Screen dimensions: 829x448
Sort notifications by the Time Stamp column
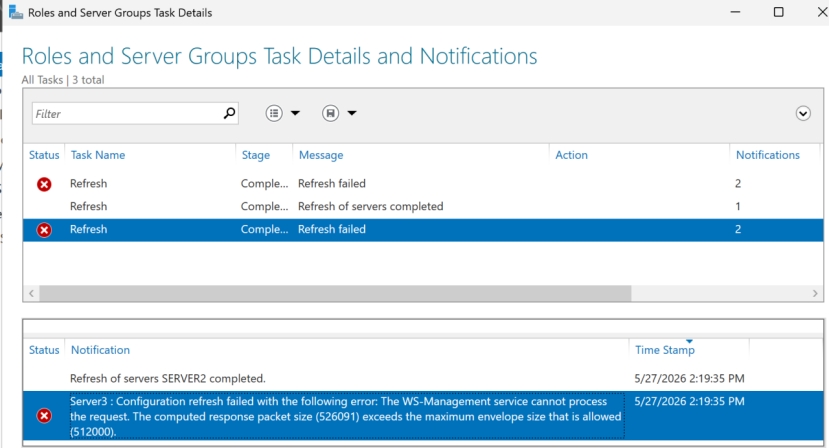click(665, 350)
